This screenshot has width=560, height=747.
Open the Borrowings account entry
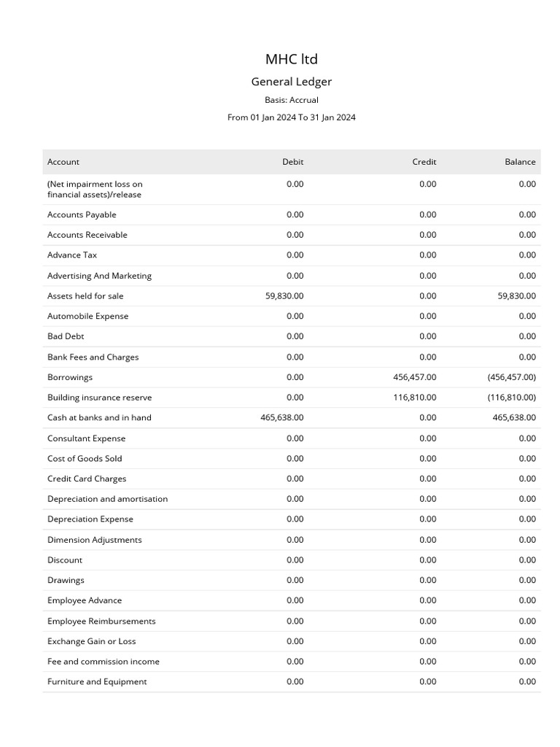[x=70, y=377]
